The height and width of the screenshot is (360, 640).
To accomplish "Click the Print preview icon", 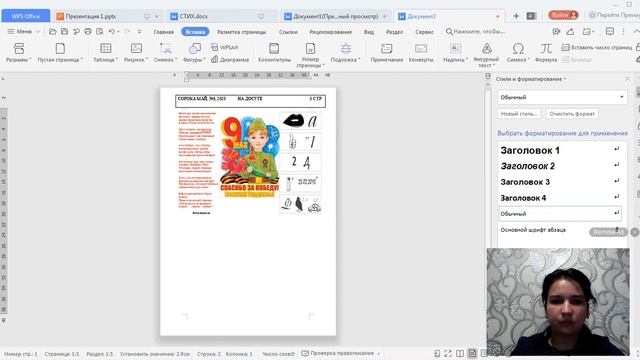I will 100,31.
